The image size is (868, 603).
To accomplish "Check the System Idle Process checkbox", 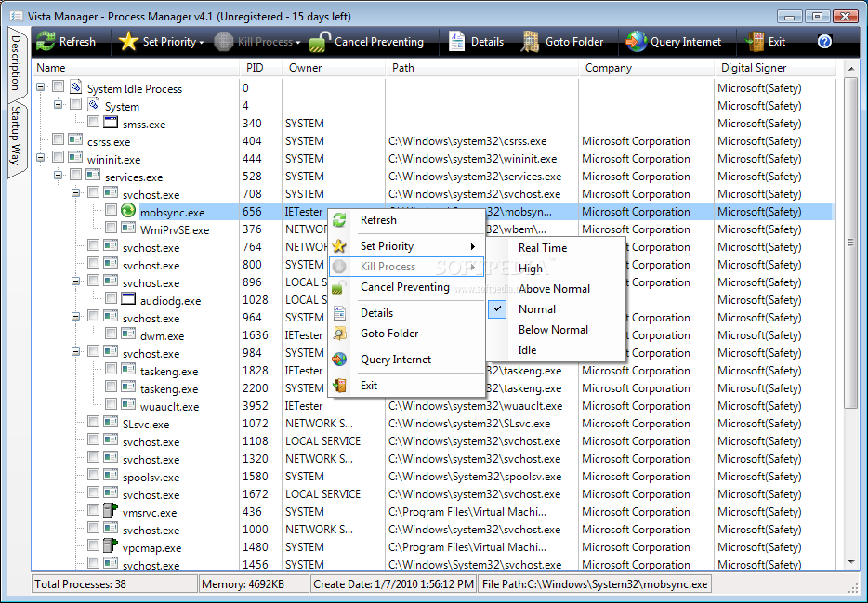I will tap(58, 85).
